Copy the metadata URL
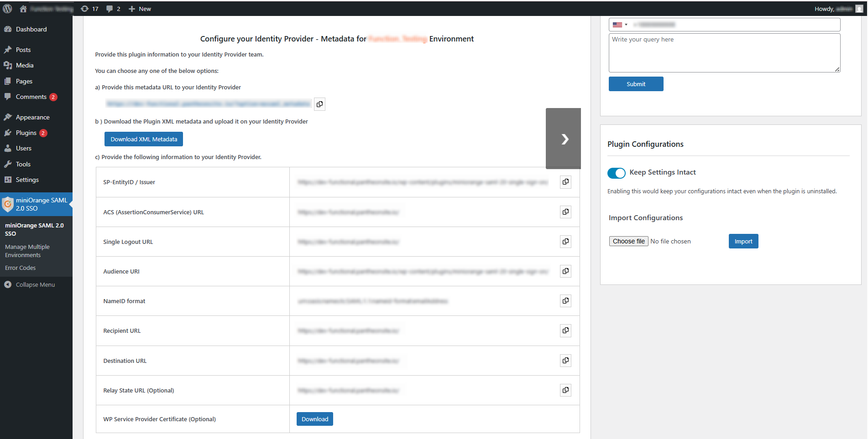This screenshot has height=439, width=868. pyautogui.click(x=319, y=104)
